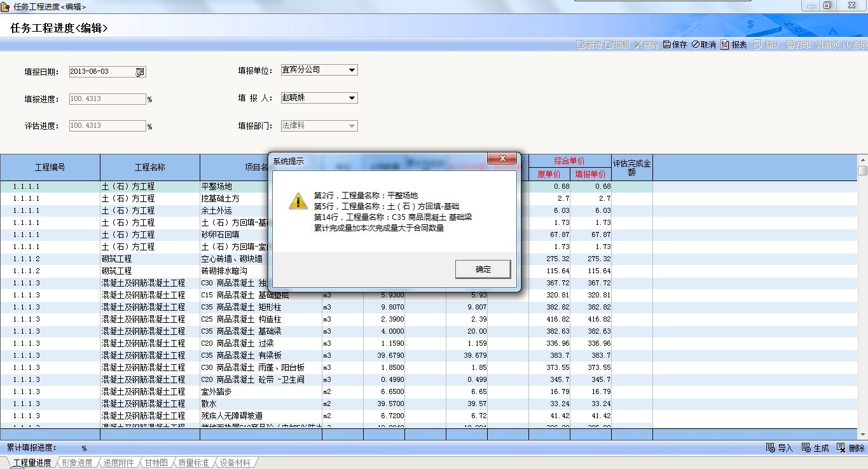Switch to the 甘特图 tab
Image resolution: width=868 pixels, height=469 pixels.
[x=156, y=463]
